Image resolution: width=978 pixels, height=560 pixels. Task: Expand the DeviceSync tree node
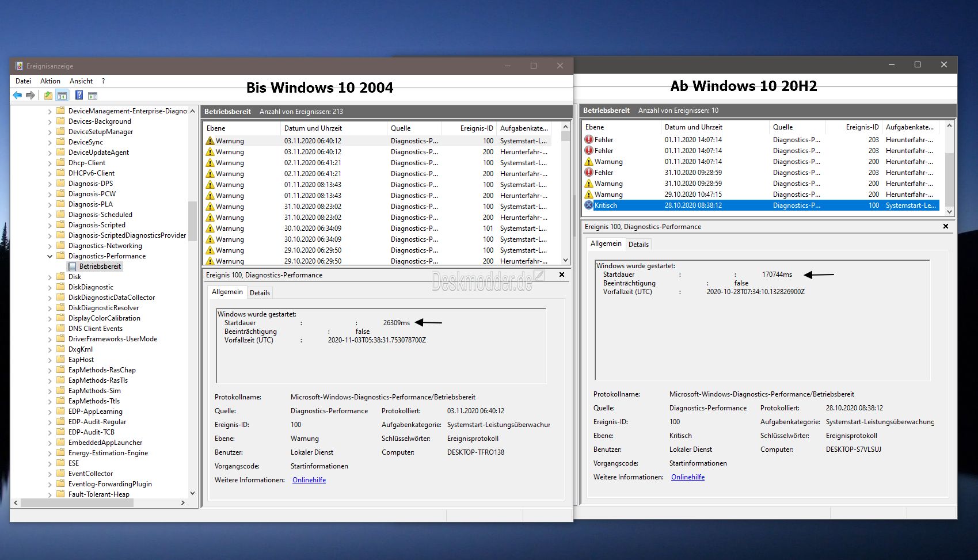(x=50, y=142)
